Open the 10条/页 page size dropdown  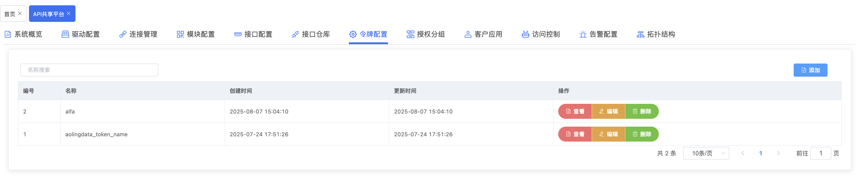[706, 153]
